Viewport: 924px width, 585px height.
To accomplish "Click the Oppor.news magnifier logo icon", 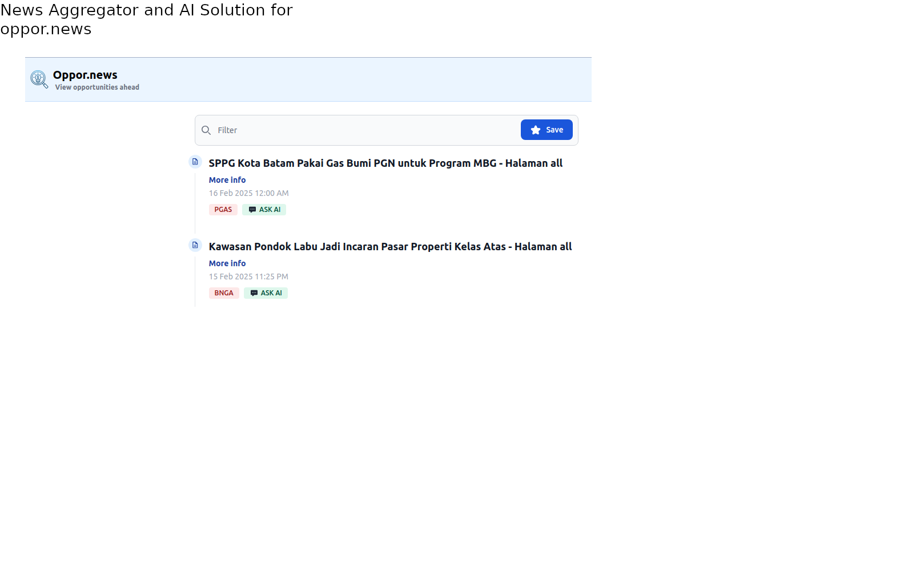I will (x=39, y=79).
